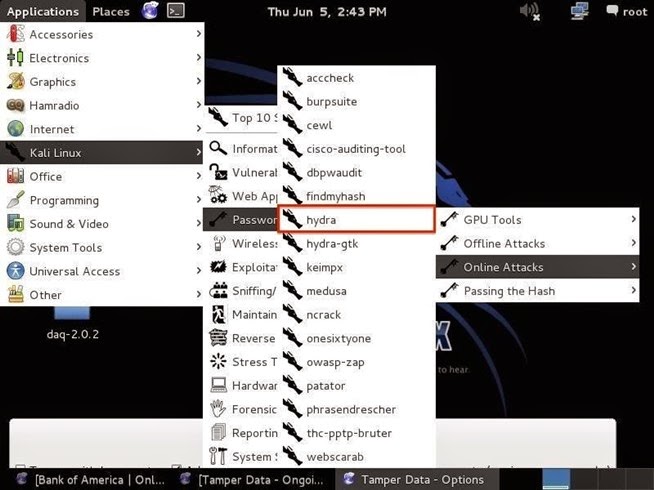The width and height of the screenshot is (654, 490).
Task: Click the Universal Access icon
Action: coord(15,271)
